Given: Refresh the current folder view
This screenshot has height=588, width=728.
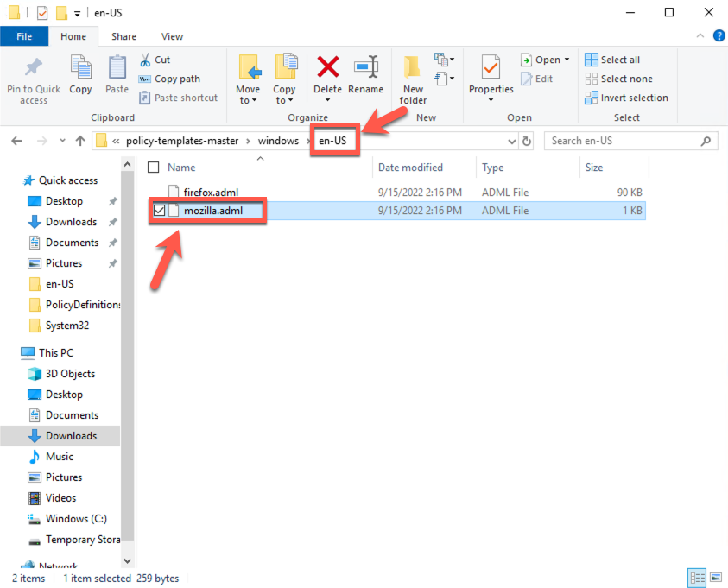Looking at the screenshot, I should pos(527,141).
